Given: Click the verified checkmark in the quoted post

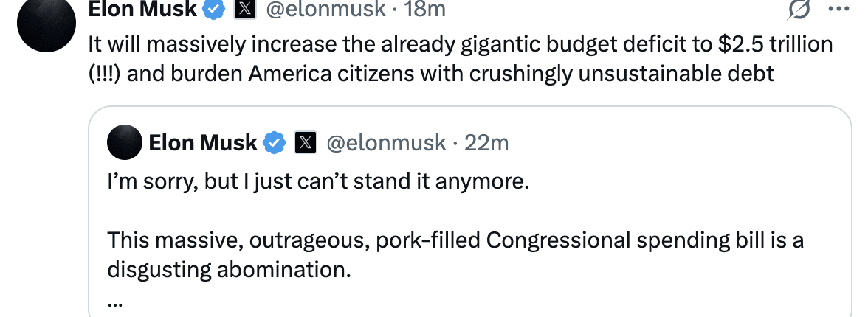Looking at the screenshot, I should (x=275, y=142).
